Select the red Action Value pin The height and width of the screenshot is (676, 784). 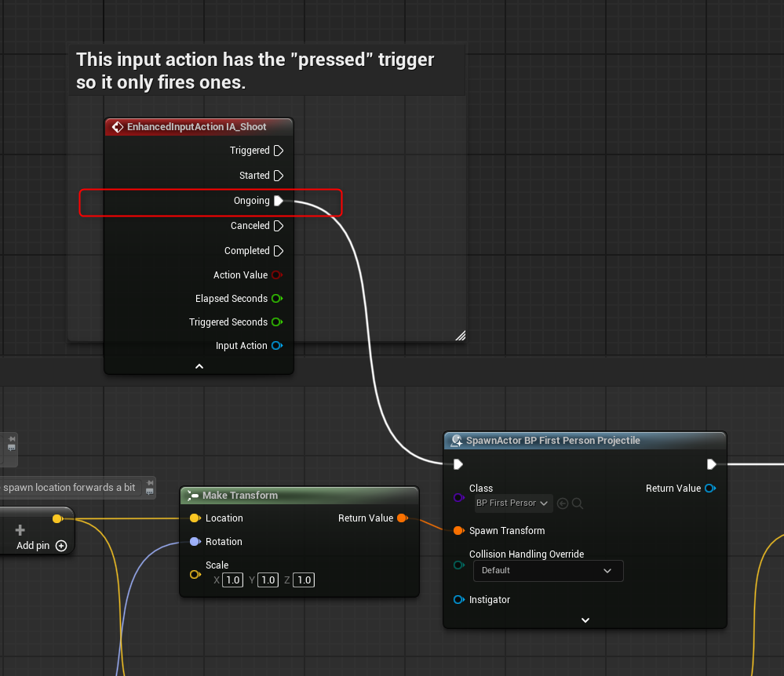277,274
